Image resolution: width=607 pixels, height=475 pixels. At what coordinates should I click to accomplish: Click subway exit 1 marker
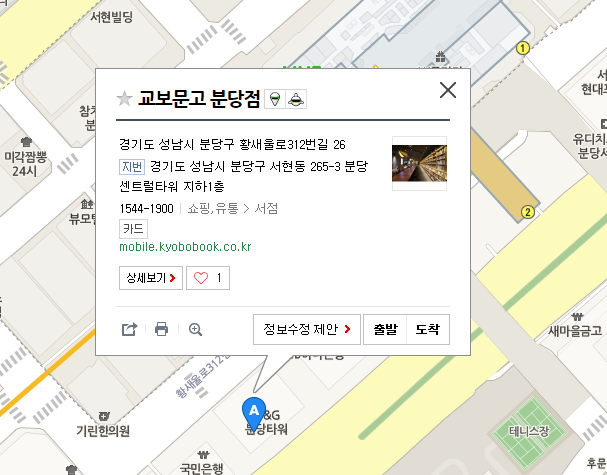point(523,48)
